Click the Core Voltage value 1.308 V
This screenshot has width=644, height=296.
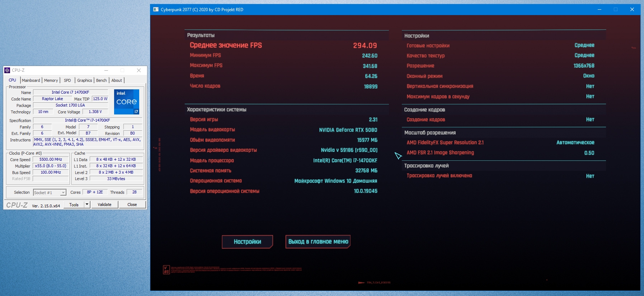point(95,112)
